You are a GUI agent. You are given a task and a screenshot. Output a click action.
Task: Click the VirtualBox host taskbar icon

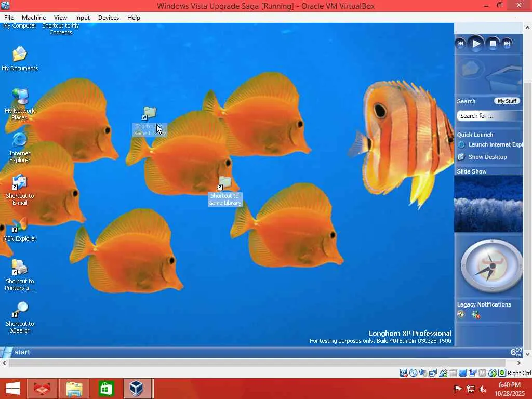(137, 389)
